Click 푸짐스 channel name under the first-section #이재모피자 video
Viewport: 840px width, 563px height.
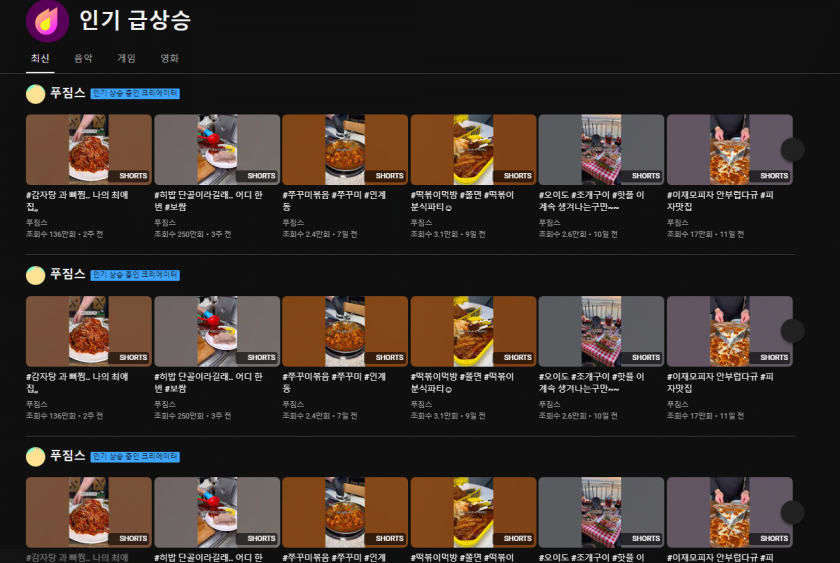pos(677,222)
